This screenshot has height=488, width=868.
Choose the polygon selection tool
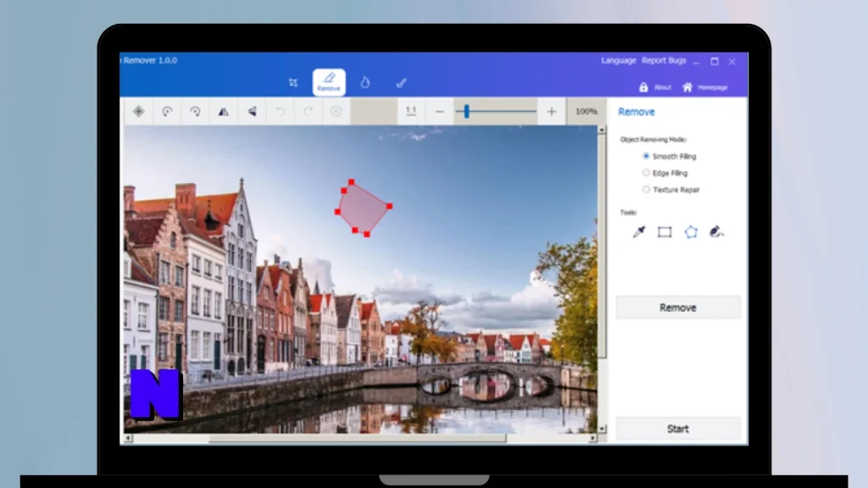[x=691, y=232]
